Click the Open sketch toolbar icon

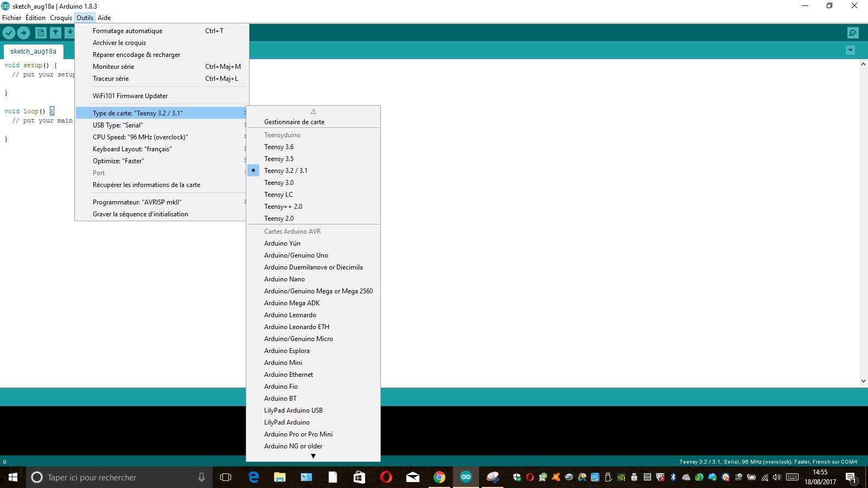coord(55,33)
